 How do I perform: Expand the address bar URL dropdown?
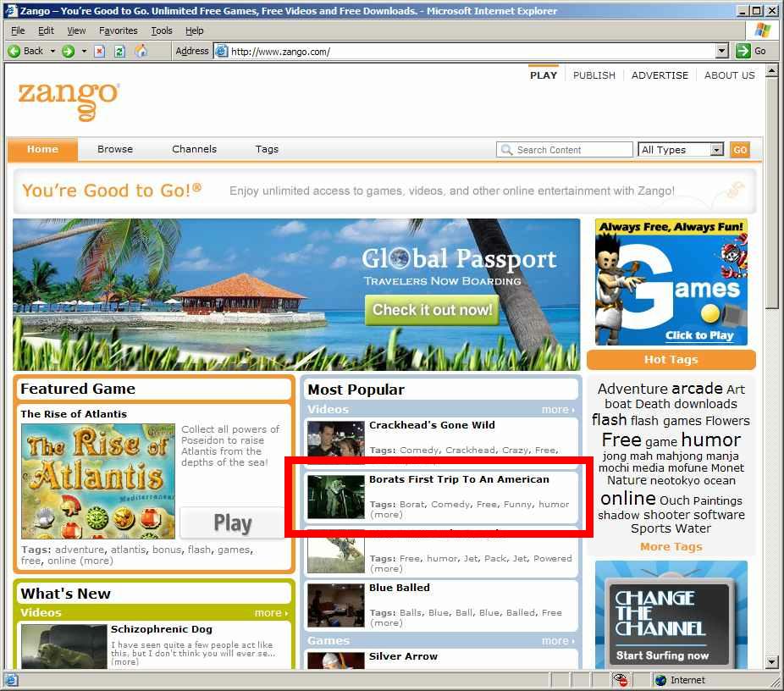[x=721, y=51]
